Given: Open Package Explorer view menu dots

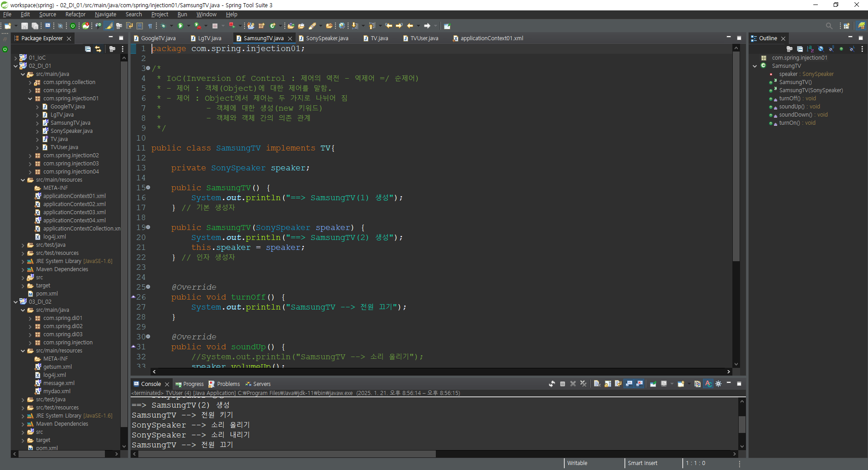Looking at the screenshot, I should 123,49.
